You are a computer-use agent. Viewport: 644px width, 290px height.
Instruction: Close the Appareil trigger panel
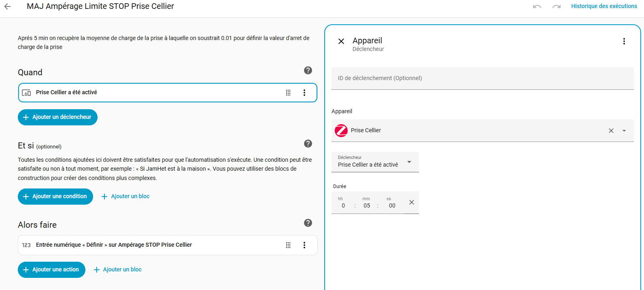[x=341, y=41]
